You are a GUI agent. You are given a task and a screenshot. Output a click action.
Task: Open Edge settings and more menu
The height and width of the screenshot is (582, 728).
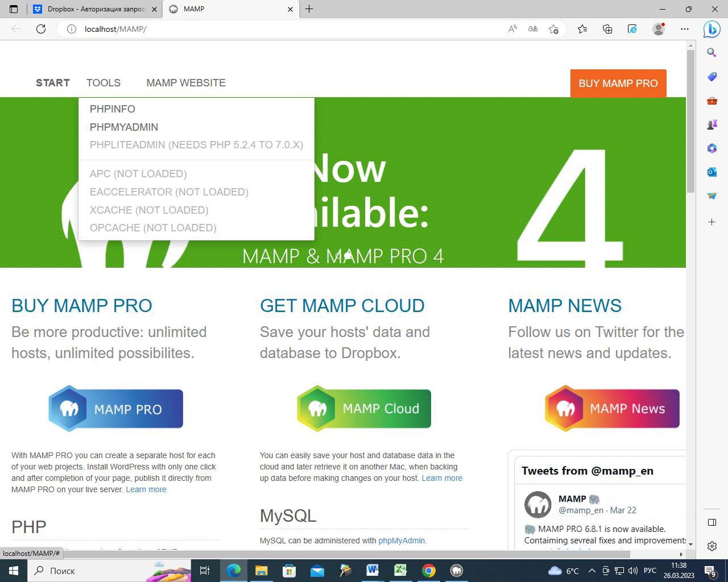click(685, 29)
